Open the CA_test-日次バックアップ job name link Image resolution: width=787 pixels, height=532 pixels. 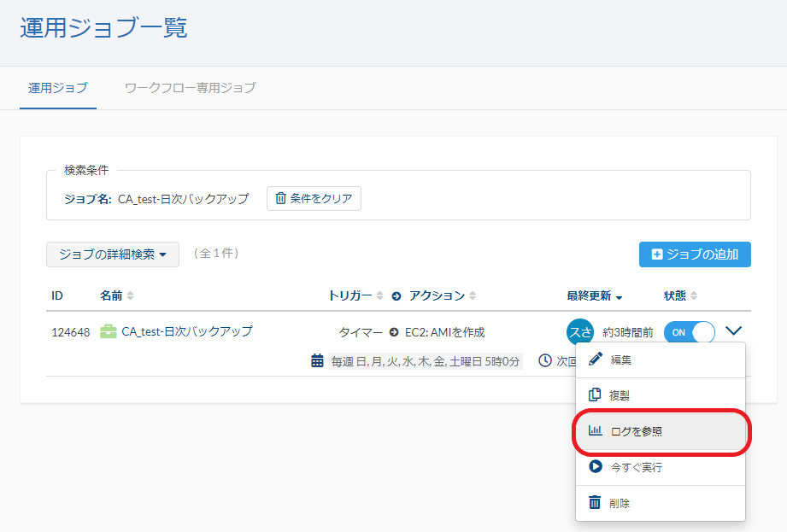tap(186, 331)
